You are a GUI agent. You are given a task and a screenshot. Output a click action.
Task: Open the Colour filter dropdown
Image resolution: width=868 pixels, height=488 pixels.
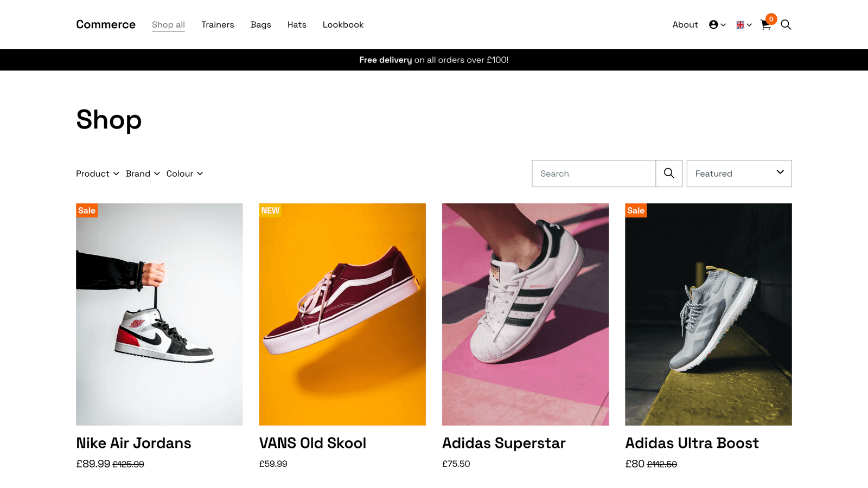(x=184, y=174)
